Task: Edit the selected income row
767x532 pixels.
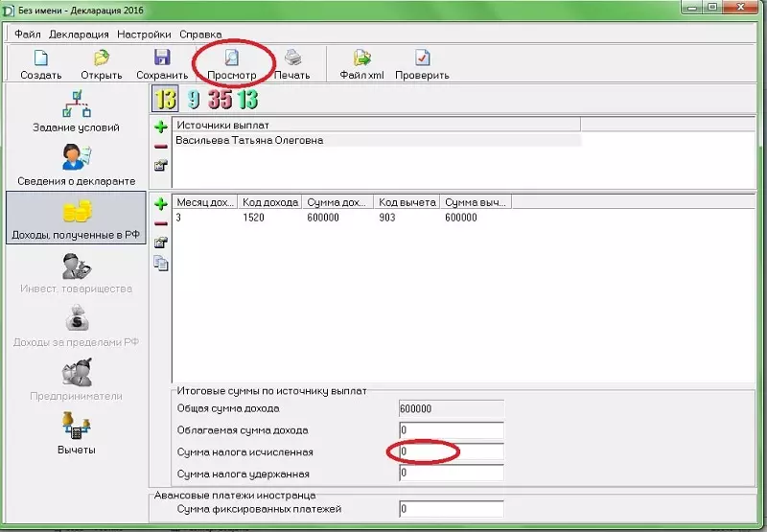Action: pos(160,243)
